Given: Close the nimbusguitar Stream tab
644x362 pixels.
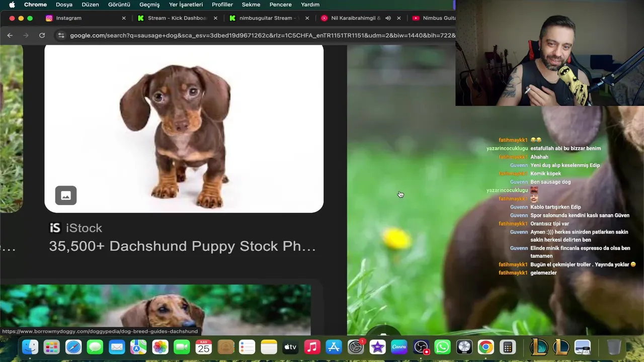Looking at the screenshot, I should 307,18.
